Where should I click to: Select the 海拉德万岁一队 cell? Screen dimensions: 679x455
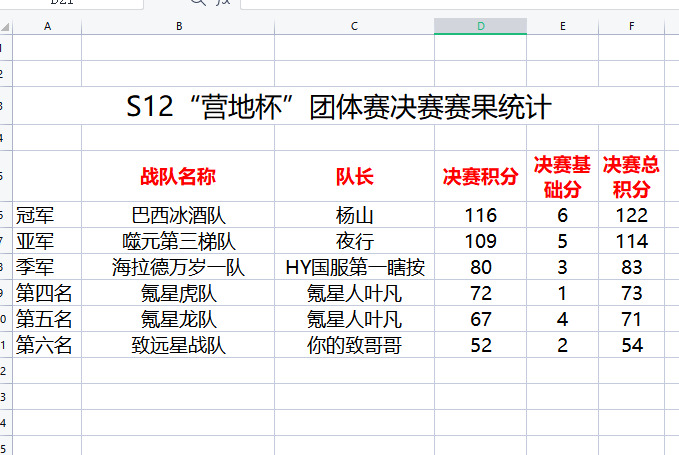click(x=178, y=267)
